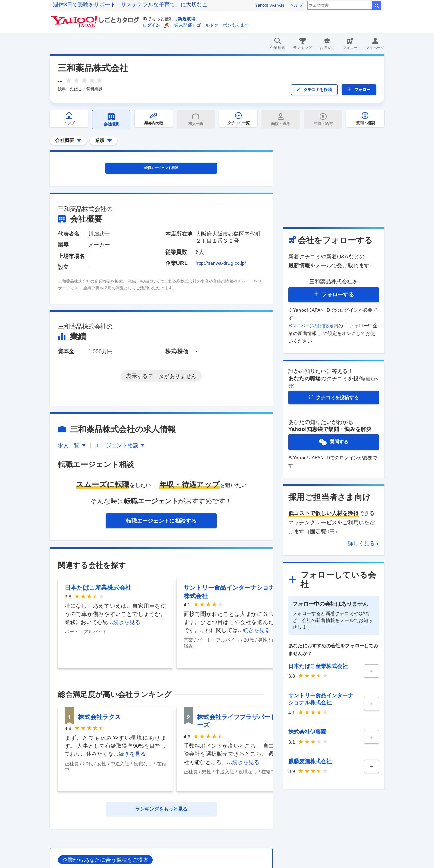
Task: Open the 求人一覧 tab
Action: tap(196, 119)
